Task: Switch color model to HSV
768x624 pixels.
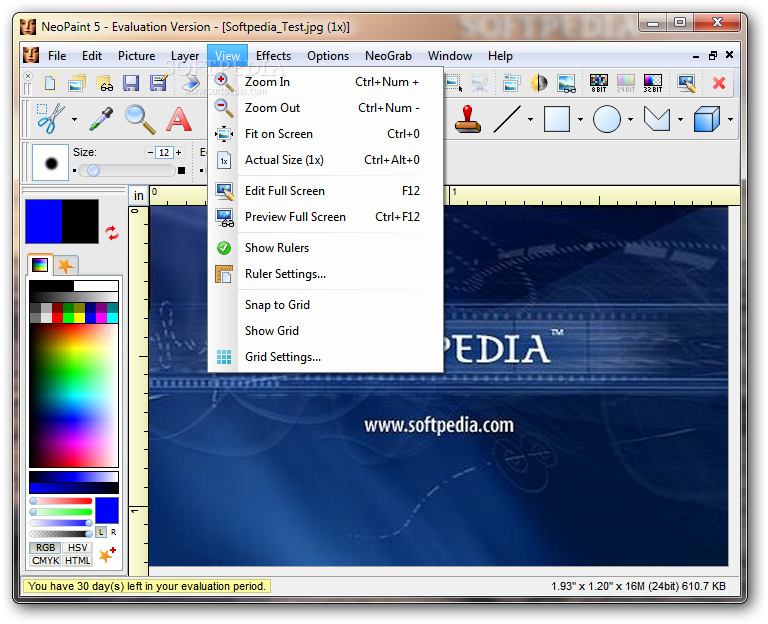Action: tap(77, 548)
